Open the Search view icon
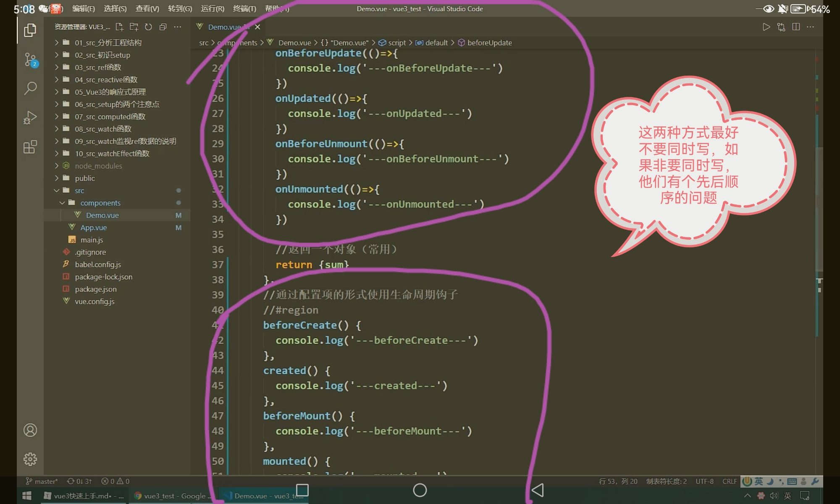 [x=30, y=88]
